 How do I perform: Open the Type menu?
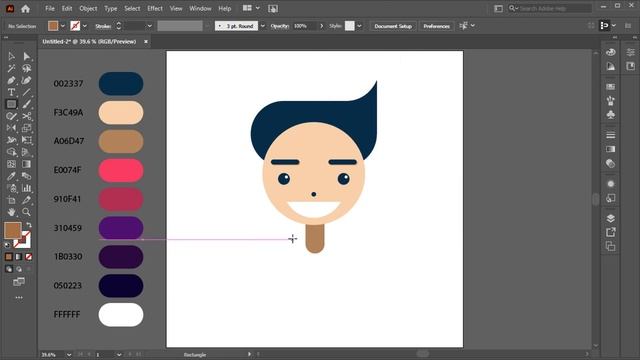tap(110, 8)
